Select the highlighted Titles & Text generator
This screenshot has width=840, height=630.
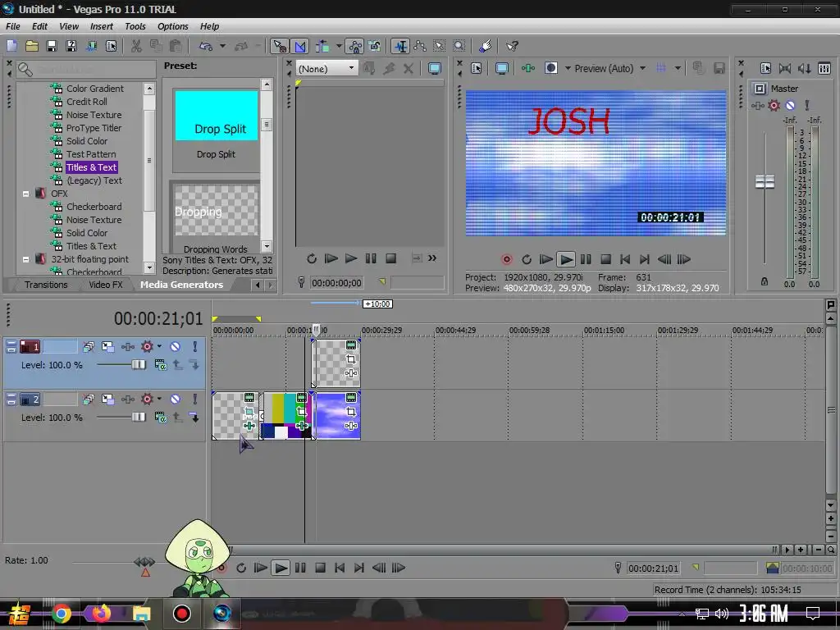click(x=91, y=167)
